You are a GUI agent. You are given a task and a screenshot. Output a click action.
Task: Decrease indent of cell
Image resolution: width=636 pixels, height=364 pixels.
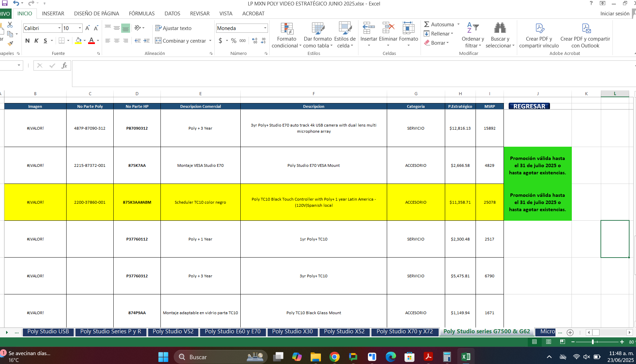(138, 41)
